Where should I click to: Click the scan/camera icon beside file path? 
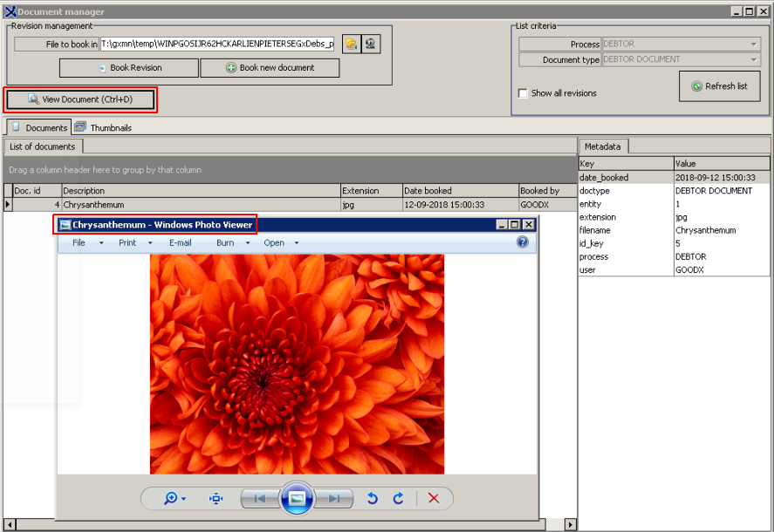(371, 44)
